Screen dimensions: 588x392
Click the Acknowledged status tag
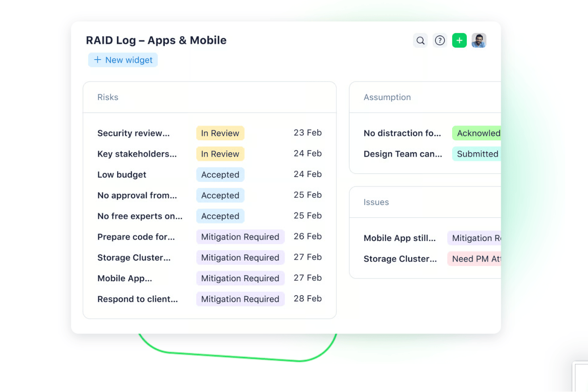(476, 133)
